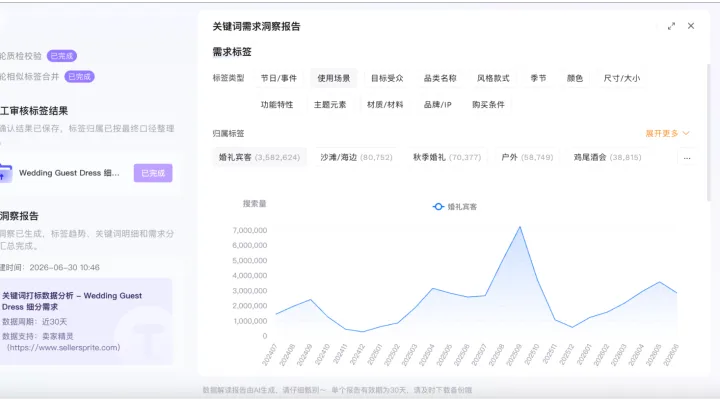Expand more tags with 展开更多

(667, 133)
